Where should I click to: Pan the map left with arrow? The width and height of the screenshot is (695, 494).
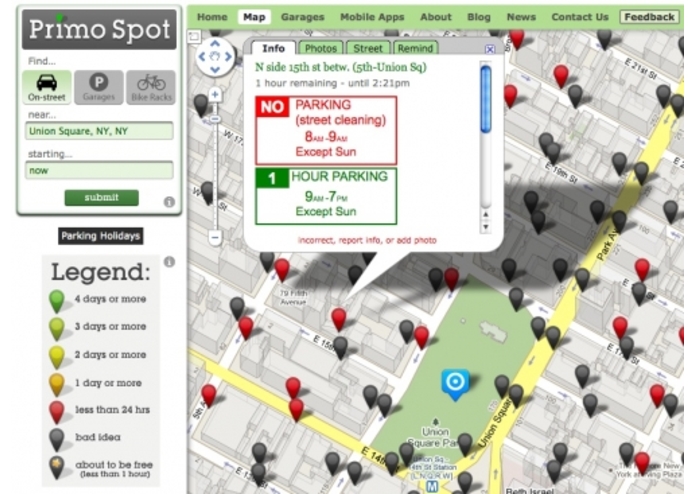point(202,57)
